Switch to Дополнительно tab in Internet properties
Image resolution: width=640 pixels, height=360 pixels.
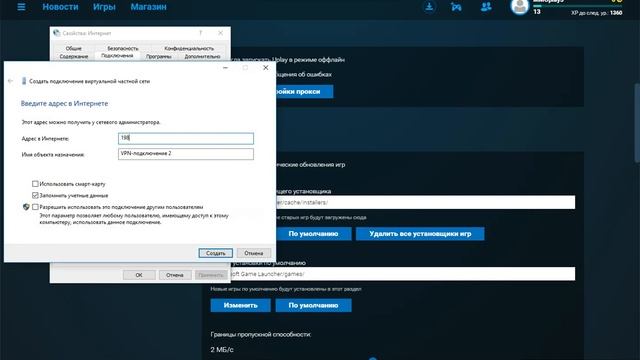(x=202, y=56)
